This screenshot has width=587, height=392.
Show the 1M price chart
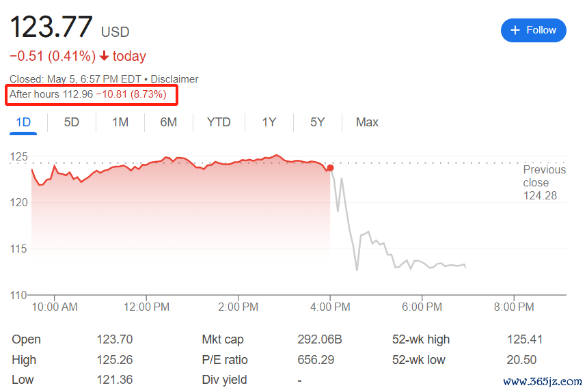pos(120,122)
